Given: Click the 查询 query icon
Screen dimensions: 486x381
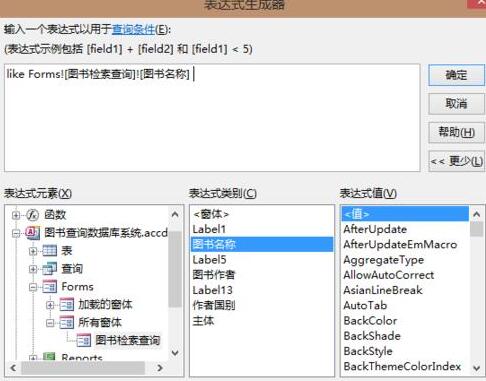Looking at the screenshot, I should [50, 268].
